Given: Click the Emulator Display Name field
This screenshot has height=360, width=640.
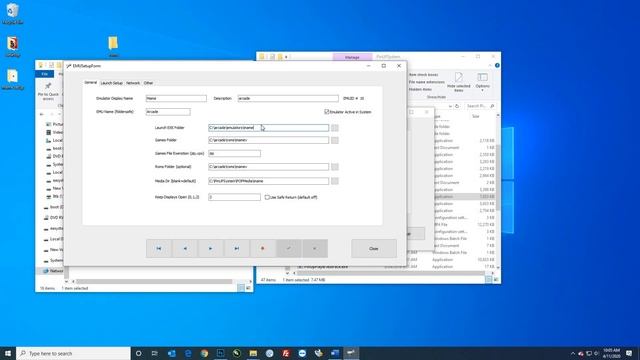Looking at the screenshot, I should [176, 98].
